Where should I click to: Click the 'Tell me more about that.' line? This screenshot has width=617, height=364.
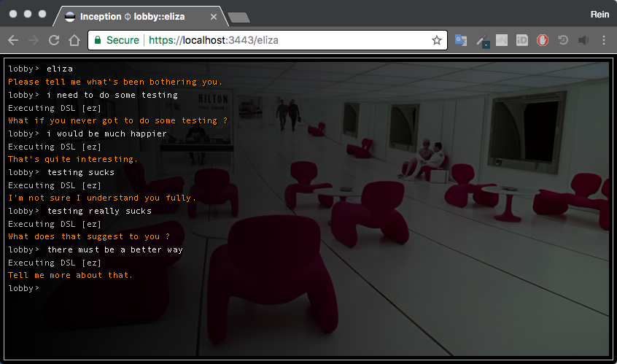(71, 275)
